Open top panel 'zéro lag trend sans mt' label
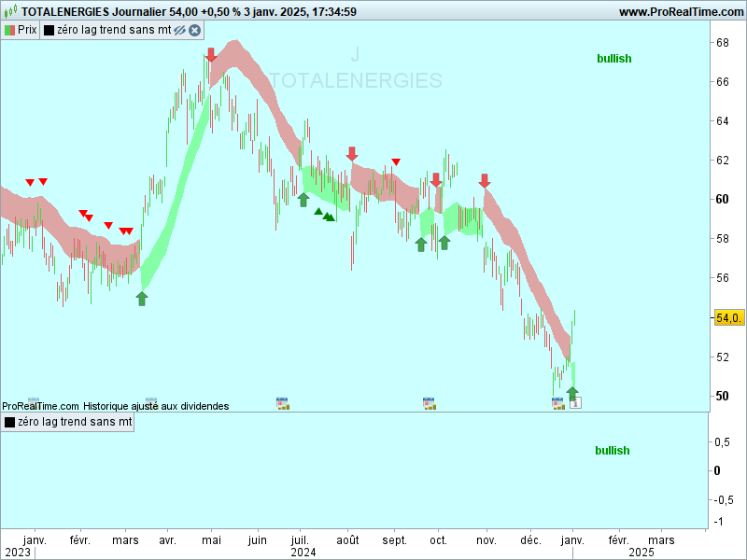 114,30
